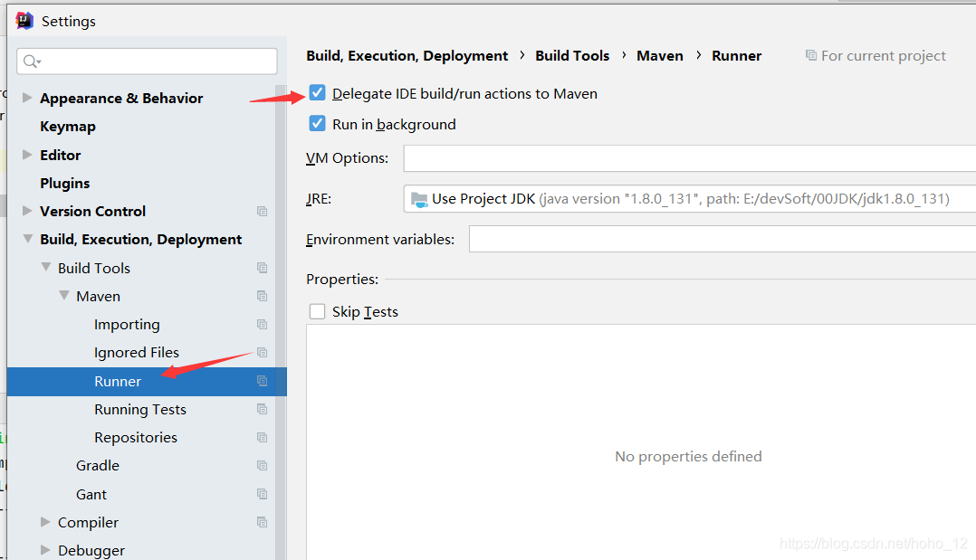Click the VM Options label

point(348,158)
